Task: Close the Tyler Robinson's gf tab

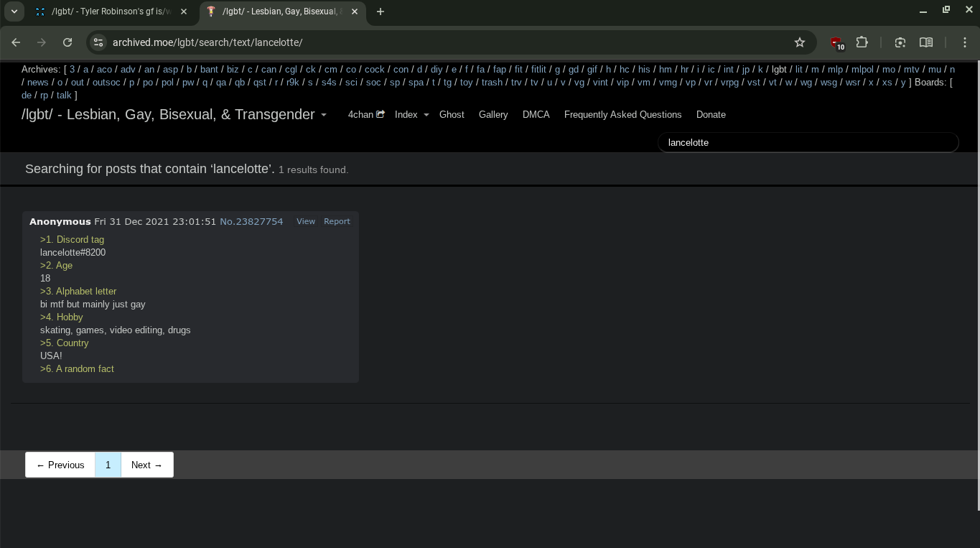Action: [184, 11]
